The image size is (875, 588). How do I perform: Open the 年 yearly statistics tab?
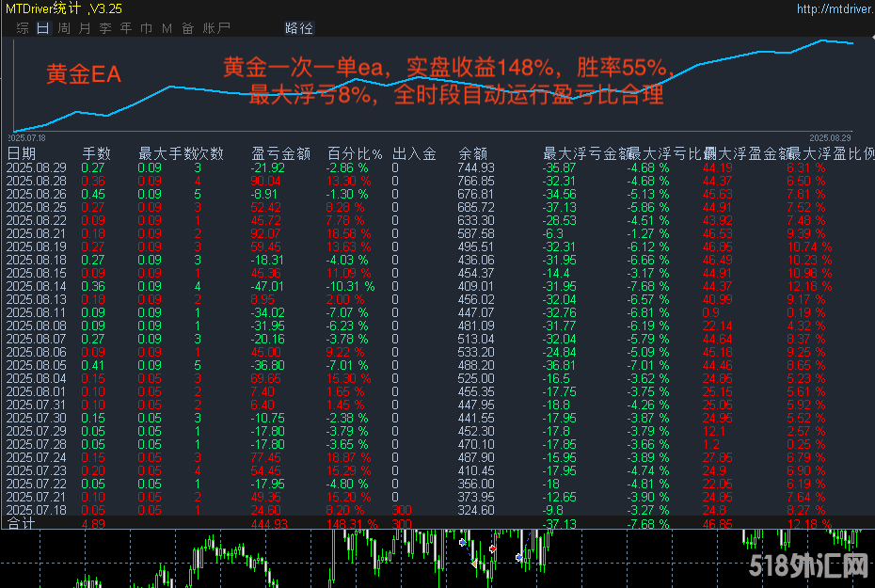126,28
